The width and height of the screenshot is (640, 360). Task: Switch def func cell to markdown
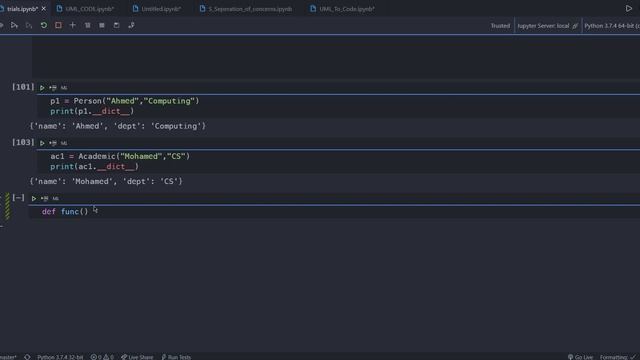56,198
